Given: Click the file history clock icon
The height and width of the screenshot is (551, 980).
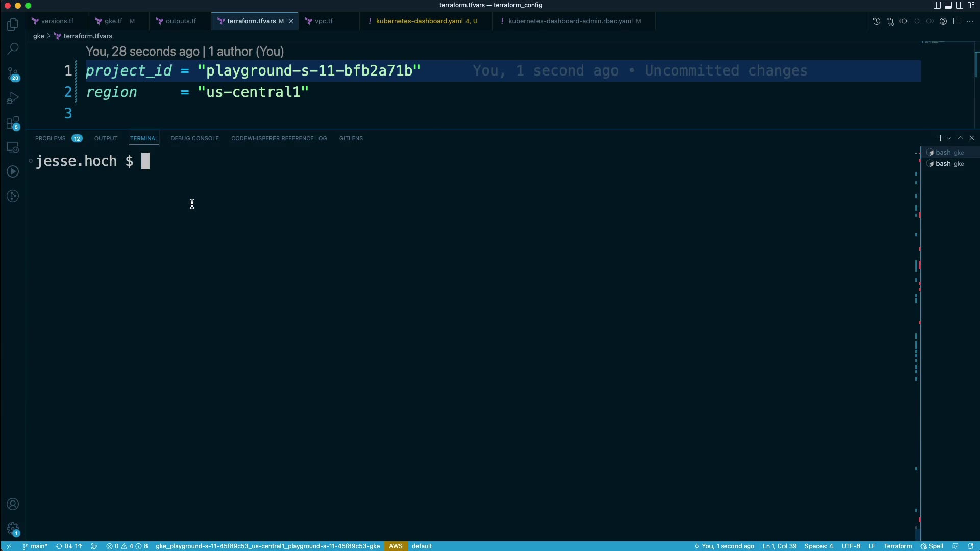Looking at the screenshot, I should 876,21.
